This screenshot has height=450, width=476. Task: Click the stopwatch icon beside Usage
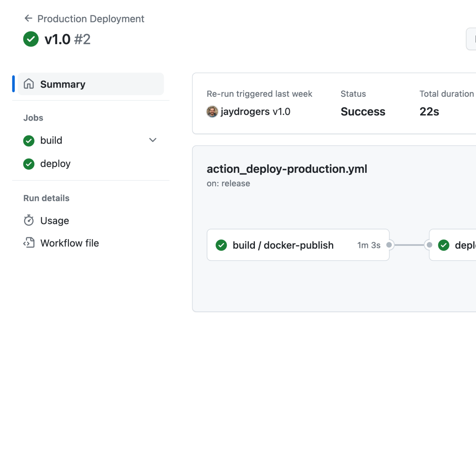[x=29, y=220]
